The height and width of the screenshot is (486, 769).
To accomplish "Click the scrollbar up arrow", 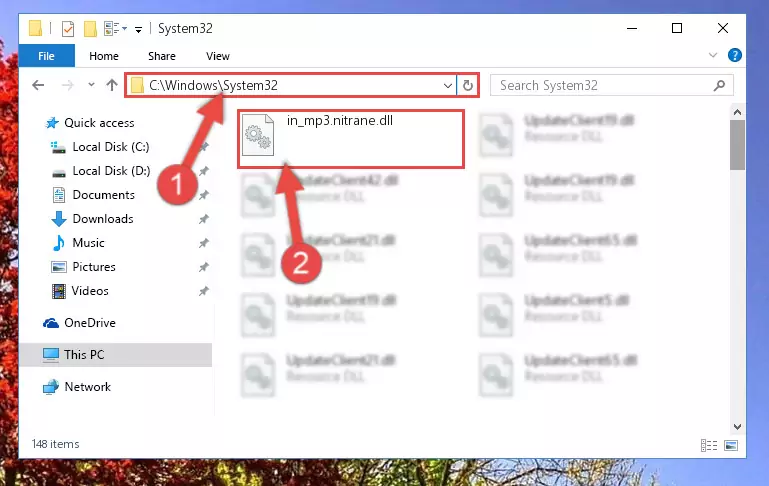I will coord(737,112).
